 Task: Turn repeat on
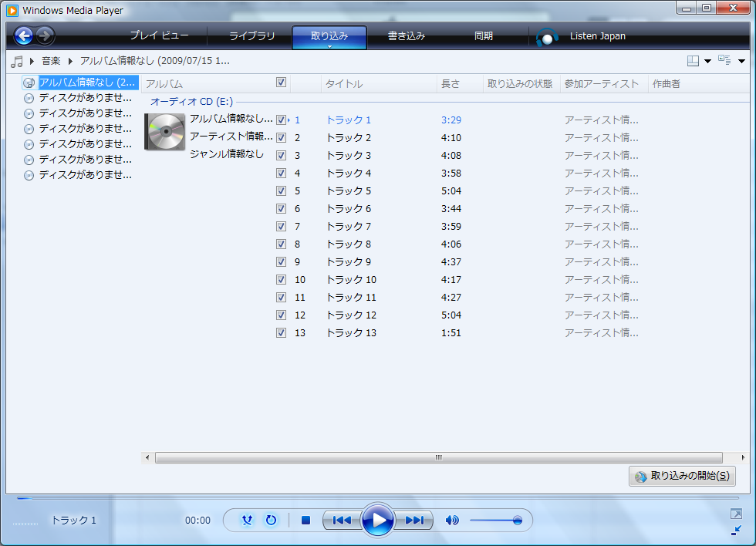271,520
